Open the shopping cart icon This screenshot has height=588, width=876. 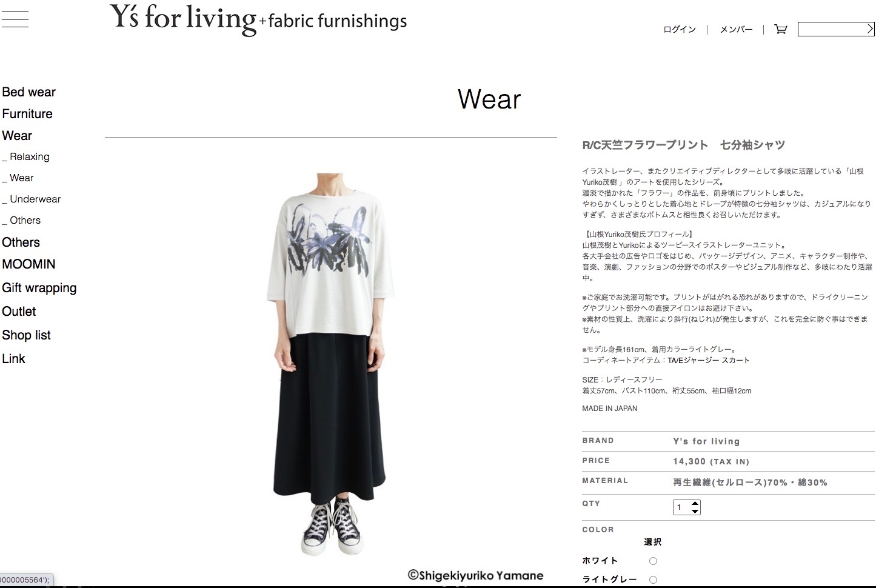point(781,29)
